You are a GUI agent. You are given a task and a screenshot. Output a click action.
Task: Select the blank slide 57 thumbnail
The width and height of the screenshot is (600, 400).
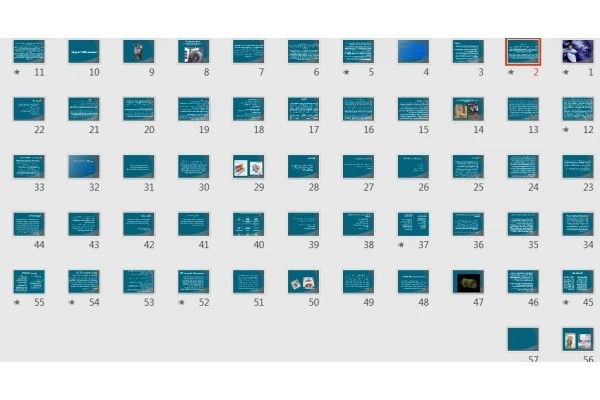(x=523, y=339)
